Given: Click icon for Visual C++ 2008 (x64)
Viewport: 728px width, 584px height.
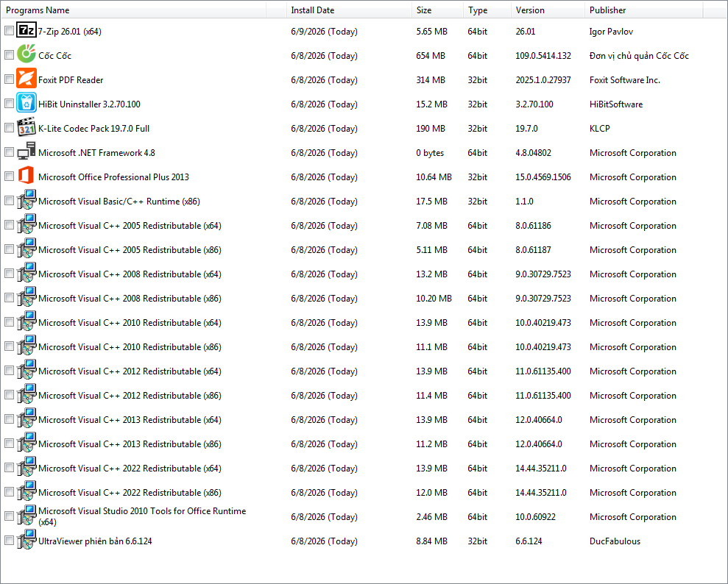Looking at the screenshot, I should (x=26, y=273).
